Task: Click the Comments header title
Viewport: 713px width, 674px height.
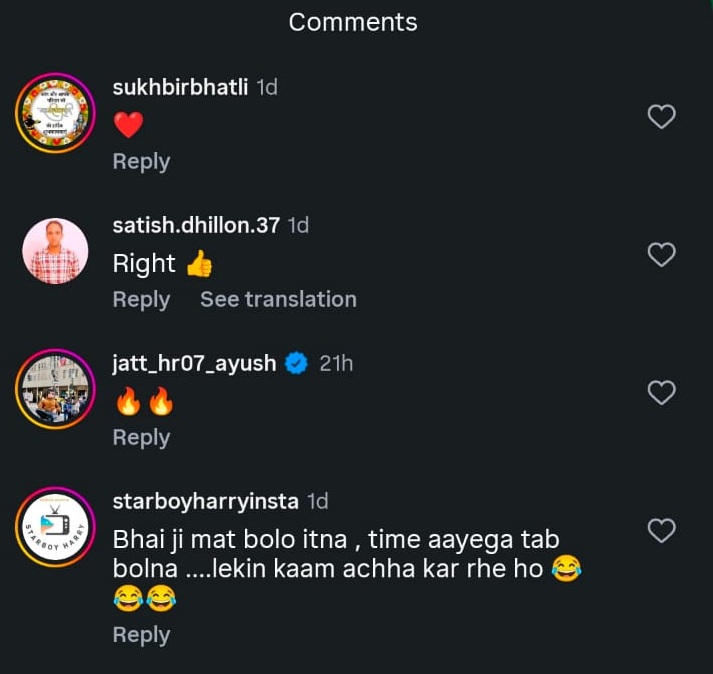Action: (x=353, y=22)
